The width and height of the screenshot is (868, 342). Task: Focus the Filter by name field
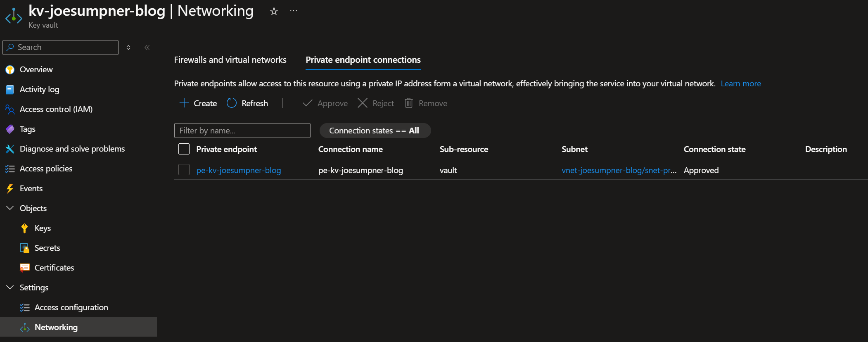click(x=242, y=131)
